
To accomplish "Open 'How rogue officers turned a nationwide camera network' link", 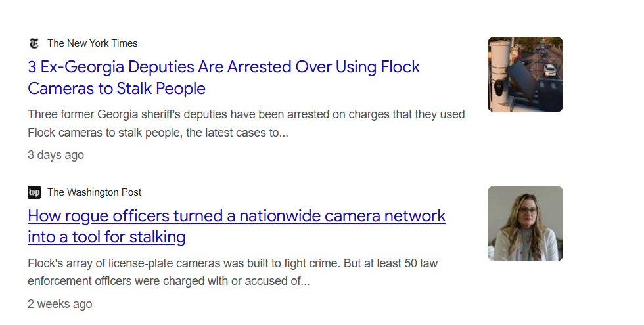I will pos(237,226).
